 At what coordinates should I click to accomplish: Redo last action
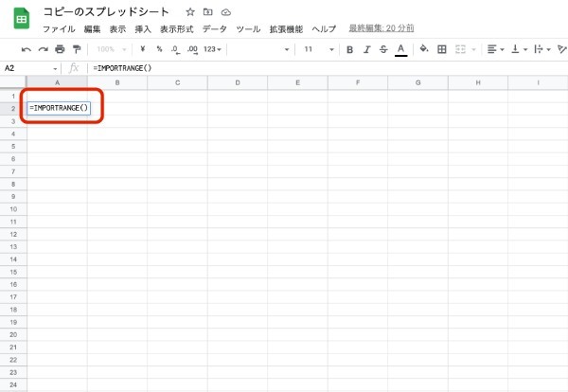pos(44,49)
